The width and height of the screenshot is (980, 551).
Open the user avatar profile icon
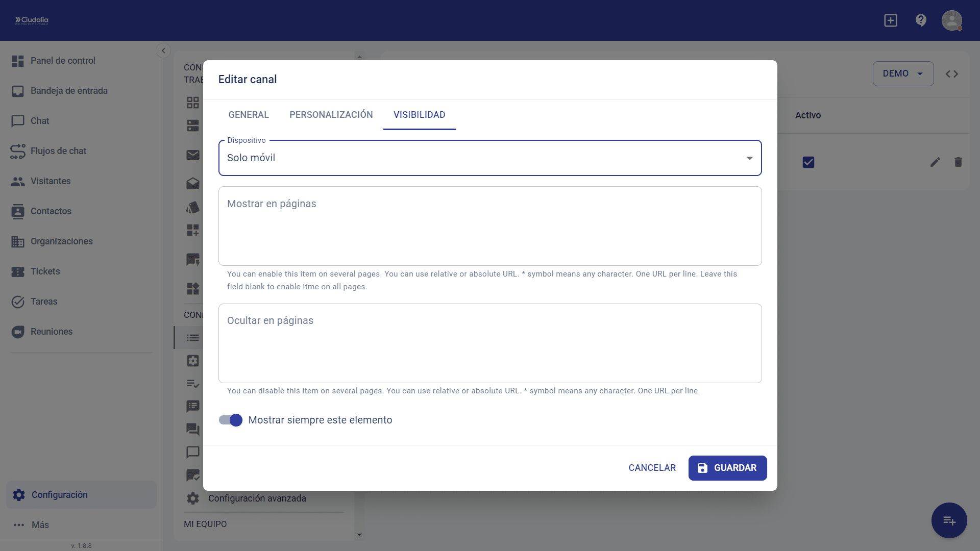coord(951,20)
